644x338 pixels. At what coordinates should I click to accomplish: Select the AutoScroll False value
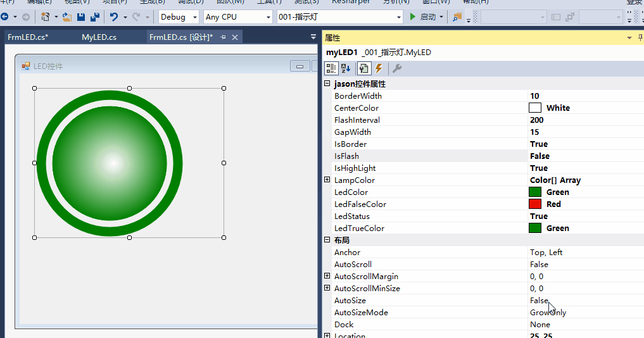point(539,264)
